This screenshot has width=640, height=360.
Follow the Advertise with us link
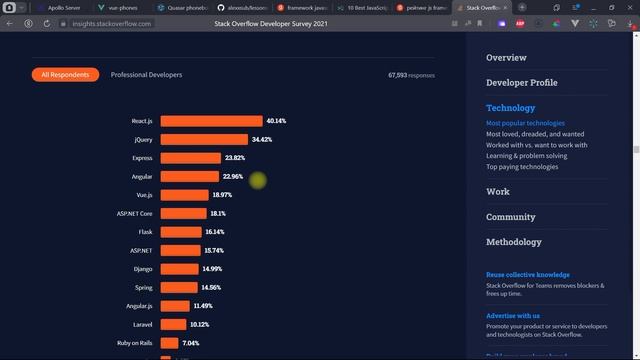click(x=513, y=316)
